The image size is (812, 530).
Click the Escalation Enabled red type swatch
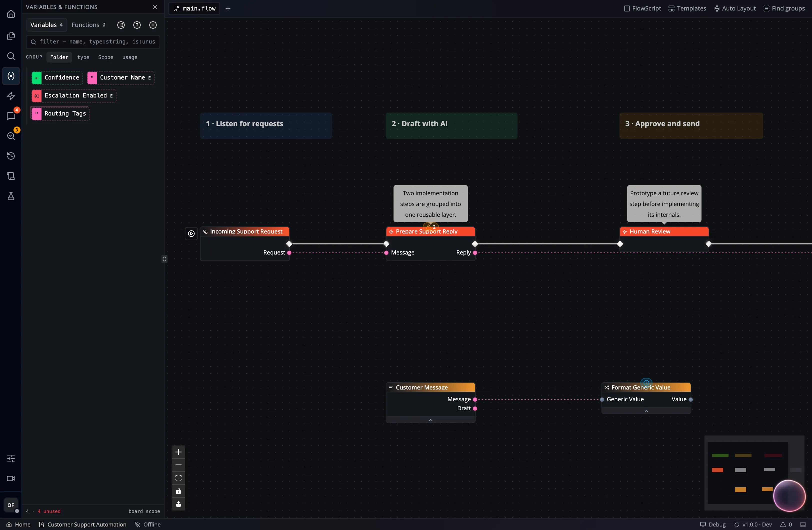(x=37, y=96)
